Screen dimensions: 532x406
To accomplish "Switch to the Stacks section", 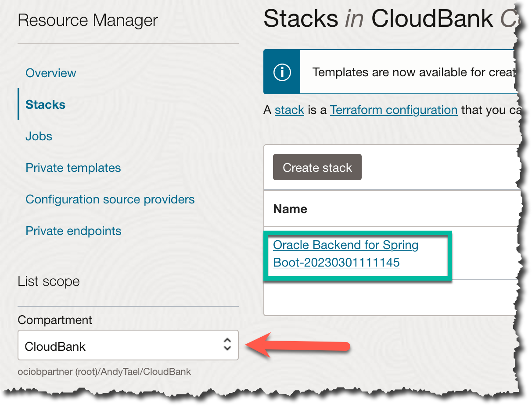I will 45,104.
